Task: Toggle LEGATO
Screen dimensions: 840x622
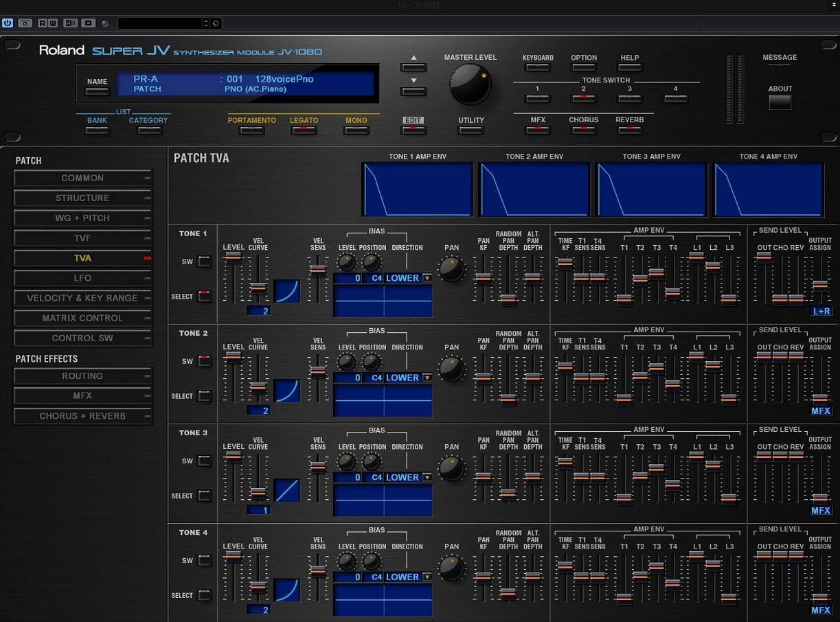Action: pos(304,130)
